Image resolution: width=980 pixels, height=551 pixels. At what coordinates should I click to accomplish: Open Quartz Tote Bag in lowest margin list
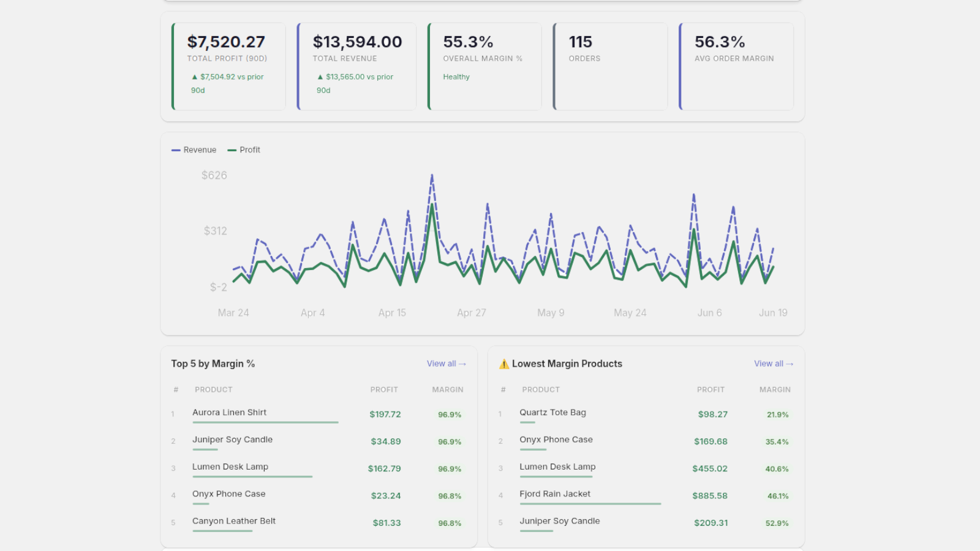pos(552,413)
